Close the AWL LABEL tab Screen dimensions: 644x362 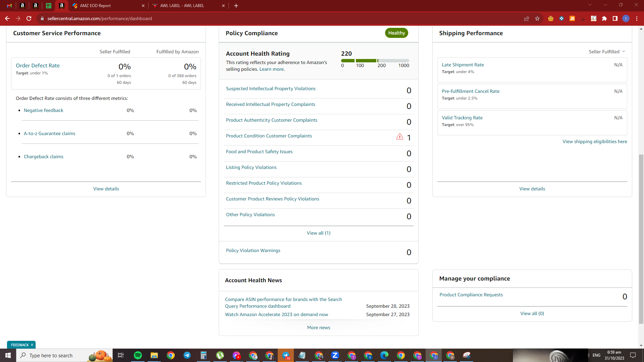tap(223, 6)
